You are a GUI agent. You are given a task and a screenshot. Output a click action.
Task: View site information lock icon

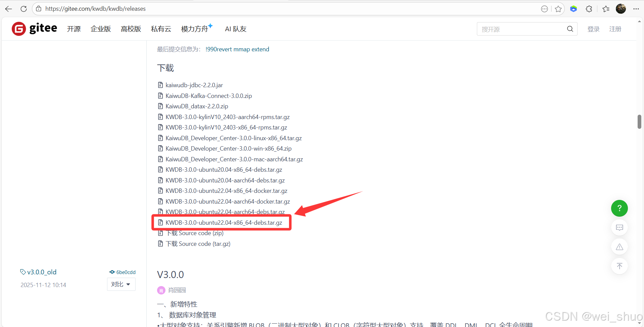pos(39,9)
